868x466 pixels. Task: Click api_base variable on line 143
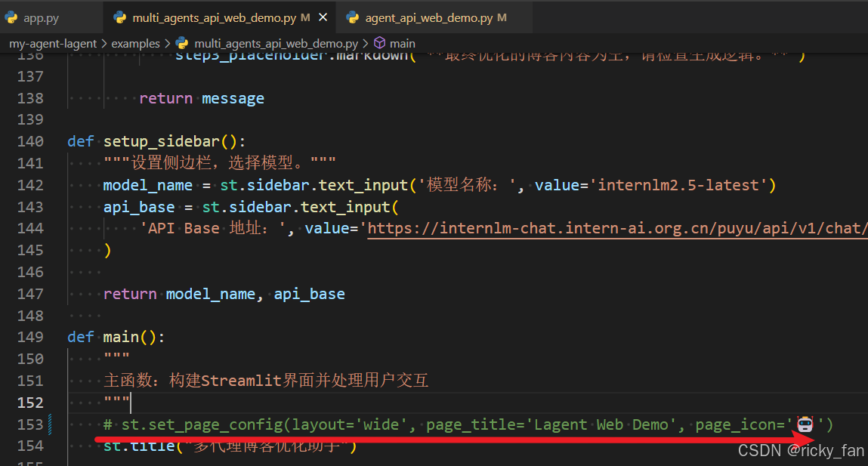tap(139, 207)
